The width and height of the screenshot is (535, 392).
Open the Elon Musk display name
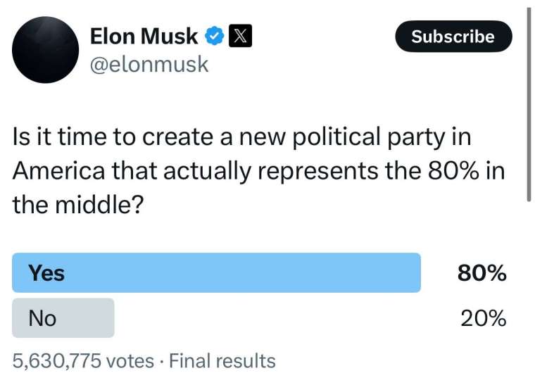144,36
